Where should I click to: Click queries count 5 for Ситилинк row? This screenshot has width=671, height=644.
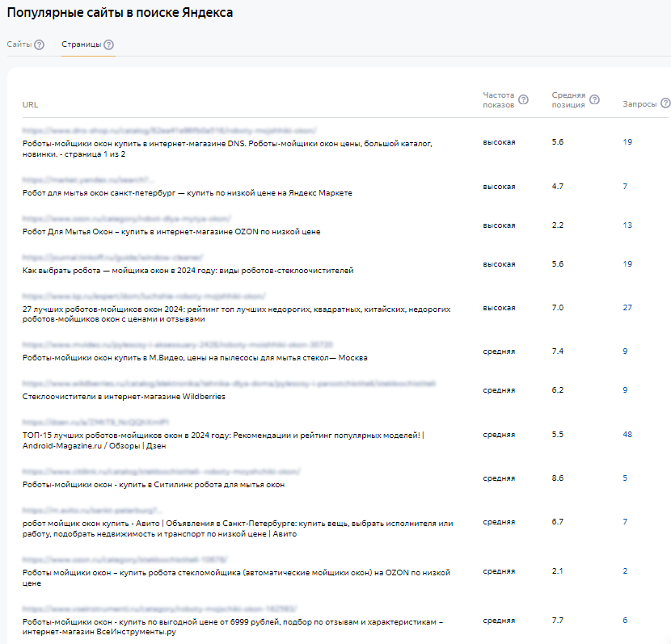(x=625, y=478)
